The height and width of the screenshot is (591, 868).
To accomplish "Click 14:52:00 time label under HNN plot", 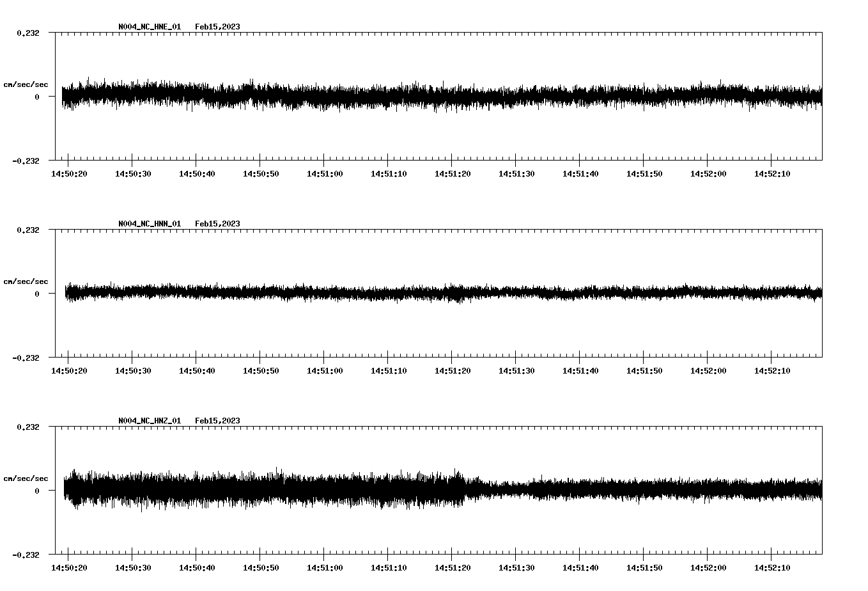I will tap(708, 371).
